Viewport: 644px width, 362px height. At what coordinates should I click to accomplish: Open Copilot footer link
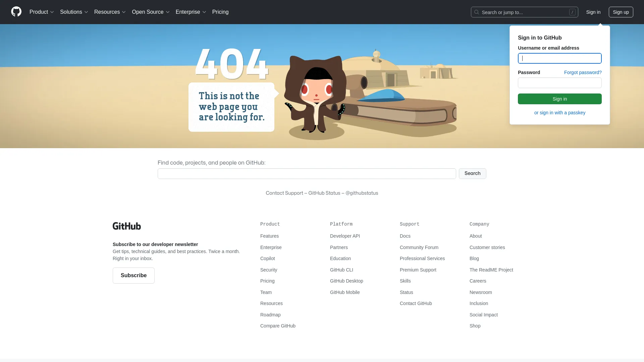[x=268, y=258]
